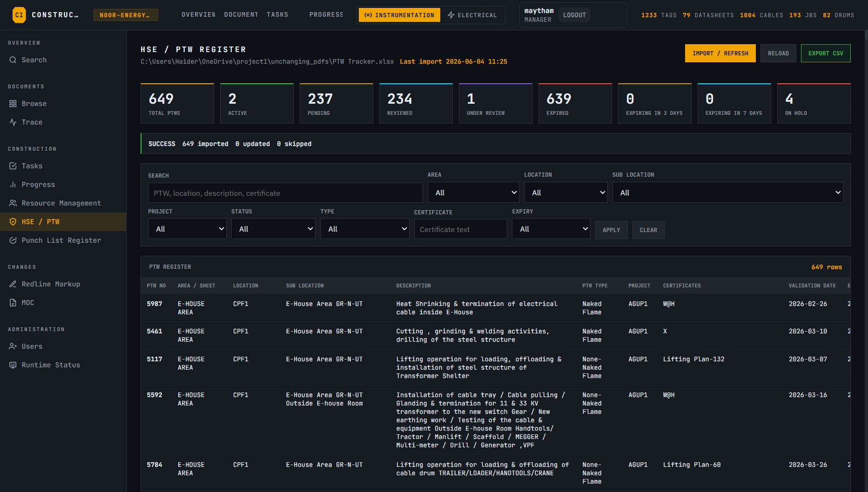
Task: Click the Logout button
Action: pyautogui.click(x=574, y=15)
